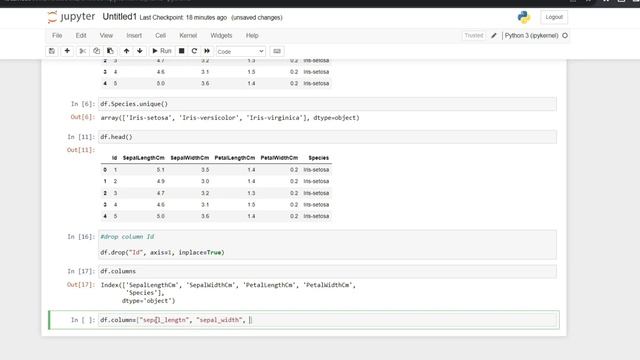Select the df.head() code cell
640x360 pixels.
[x=327, y=137]
